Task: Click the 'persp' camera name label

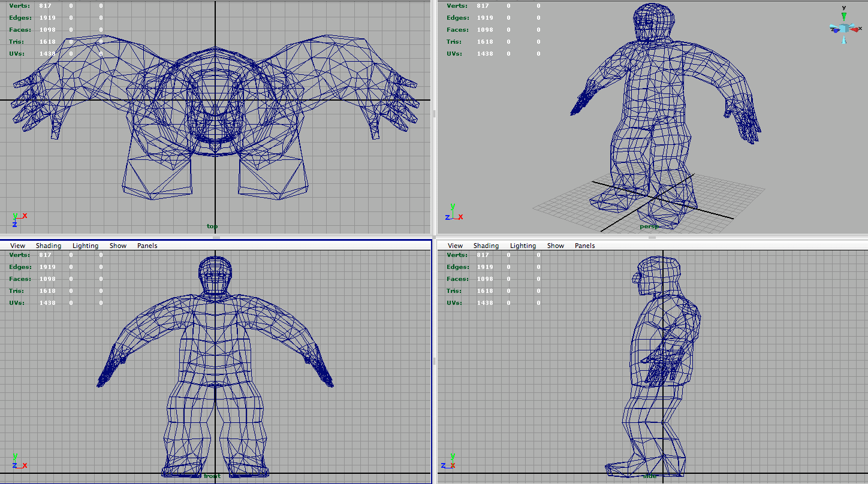Action: coord(649,226)
